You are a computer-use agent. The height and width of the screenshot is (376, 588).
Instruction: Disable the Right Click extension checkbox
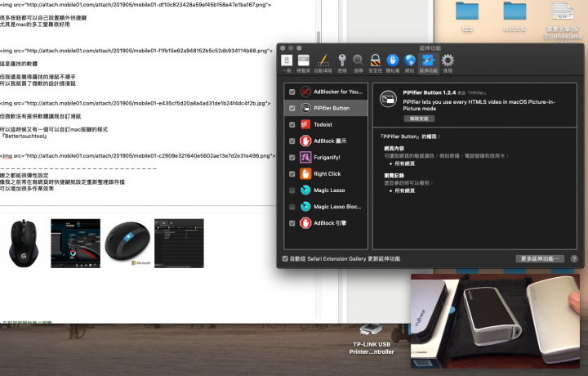tap(292, 174)
